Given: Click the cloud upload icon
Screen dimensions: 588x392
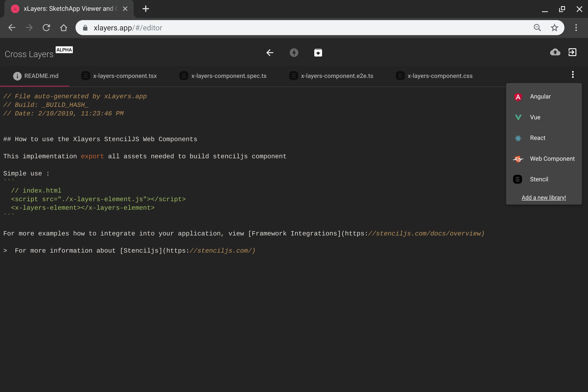Looking at the screenshot, I should 555,52.
